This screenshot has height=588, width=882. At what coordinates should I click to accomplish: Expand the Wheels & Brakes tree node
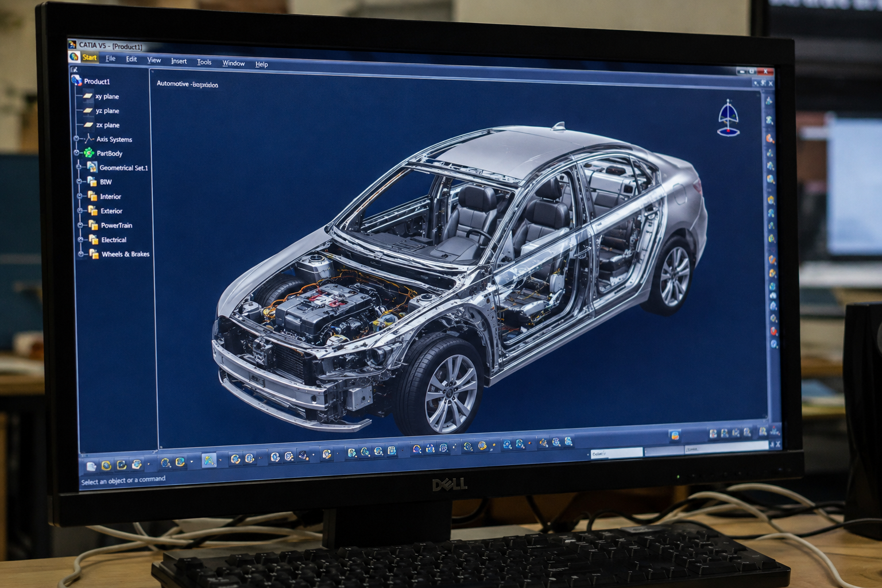(82, 254)
